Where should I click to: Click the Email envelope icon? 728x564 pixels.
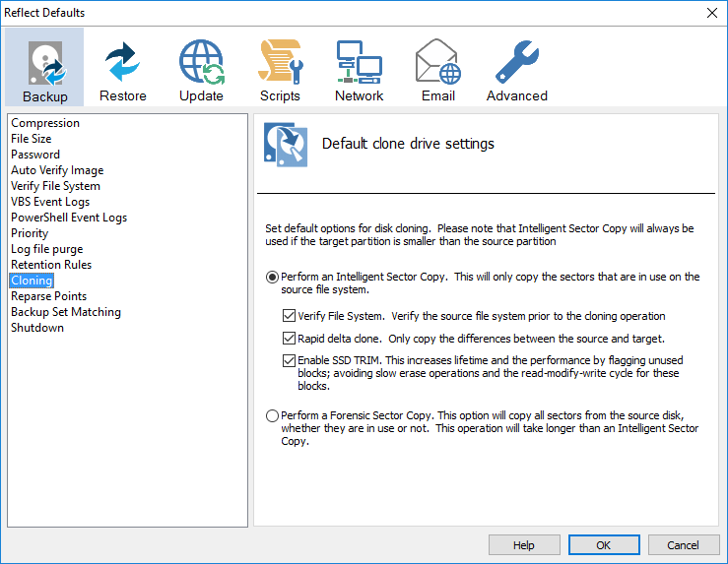click(x=437, y=63)
